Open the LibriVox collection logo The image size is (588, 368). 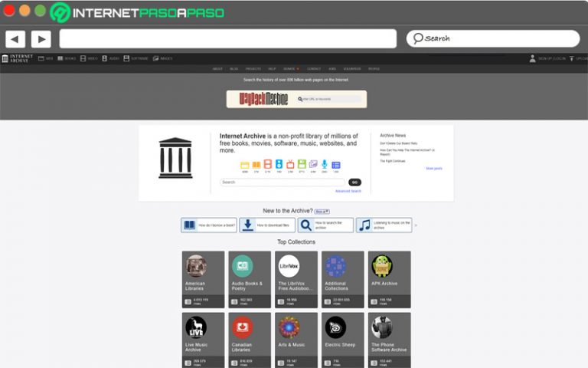tap(289, 266)
